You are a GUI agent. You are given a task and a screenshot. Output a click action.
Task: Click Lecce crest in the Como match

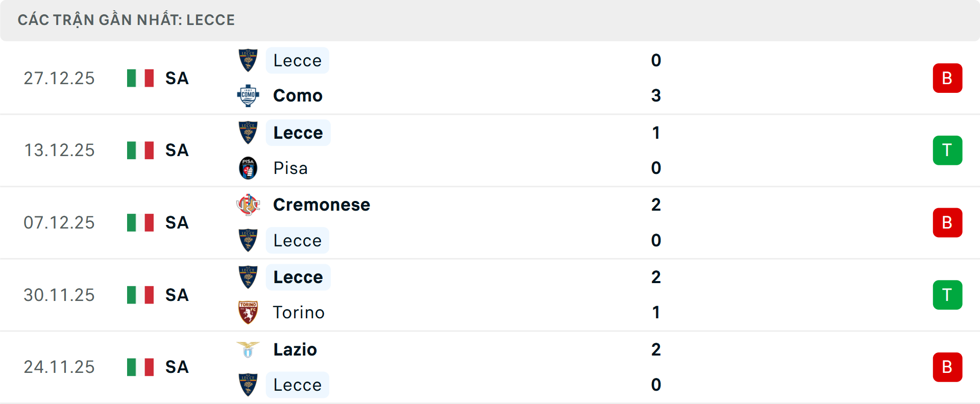[x=248, y=60]
